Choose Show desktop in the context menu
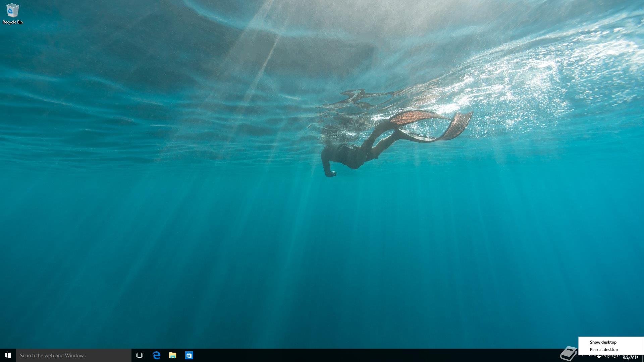The height and width of the screenshot is (362, 644). point(611,342)
